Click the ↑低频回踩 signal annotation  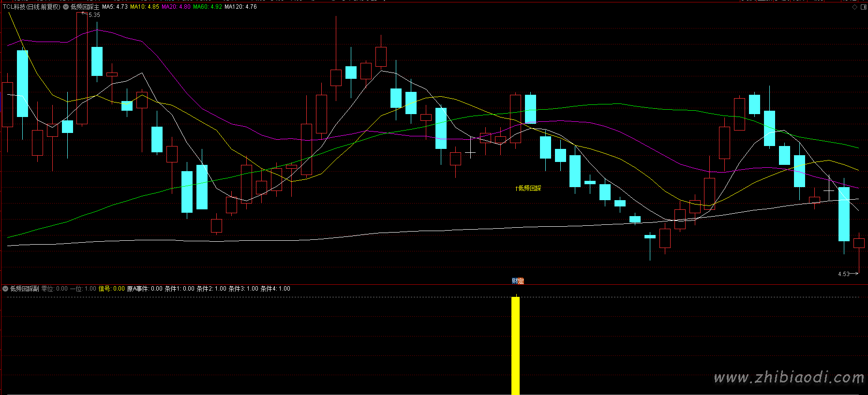click(528, 188)
